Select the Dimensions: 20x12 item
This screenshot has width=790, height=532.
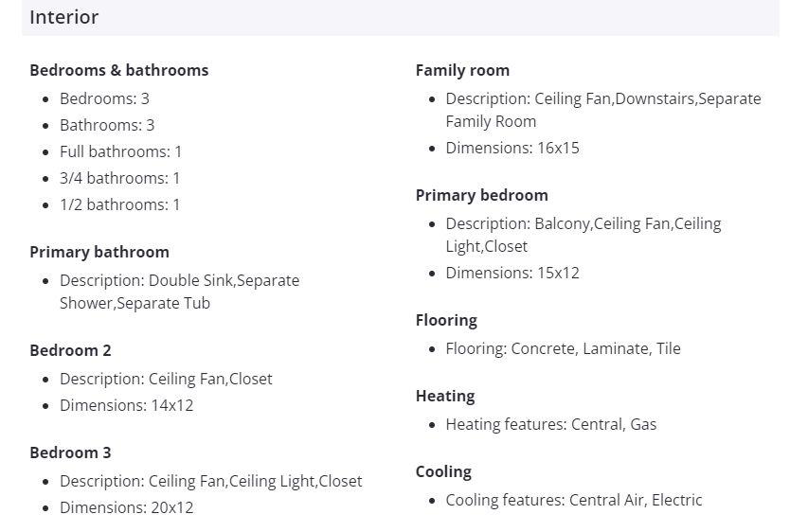coord(126,507)
